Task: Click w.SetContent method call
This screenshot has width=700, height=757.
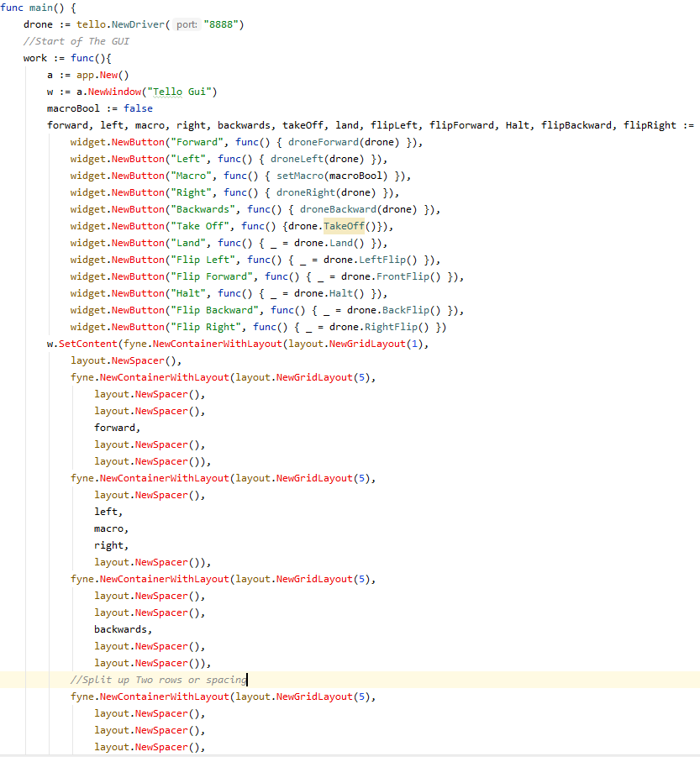Action: coord(82,344)
